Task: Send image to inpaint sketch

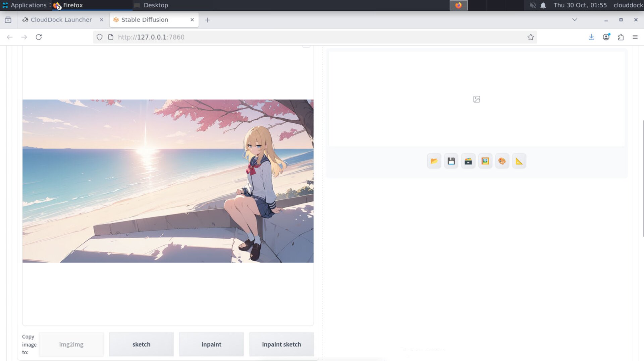Action: [281, 344]
